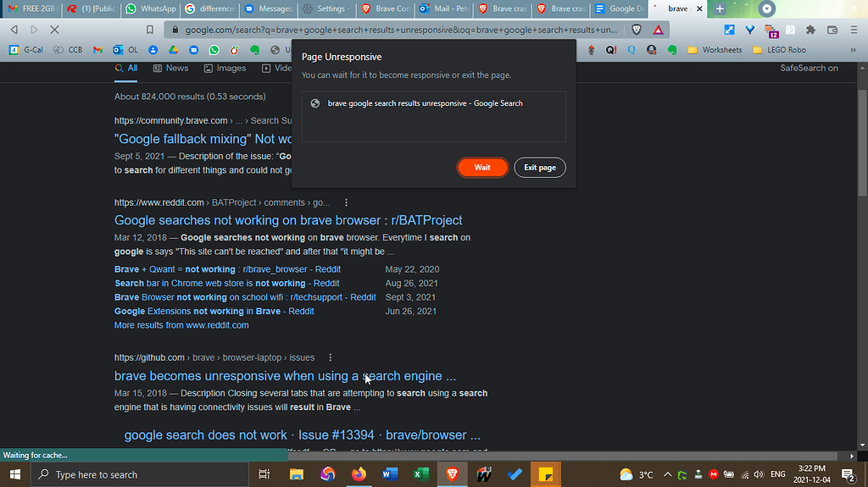Screen dimensions: 868x487
Task: Open the Brave Rewards triangle icon
Action: [658, 30]
